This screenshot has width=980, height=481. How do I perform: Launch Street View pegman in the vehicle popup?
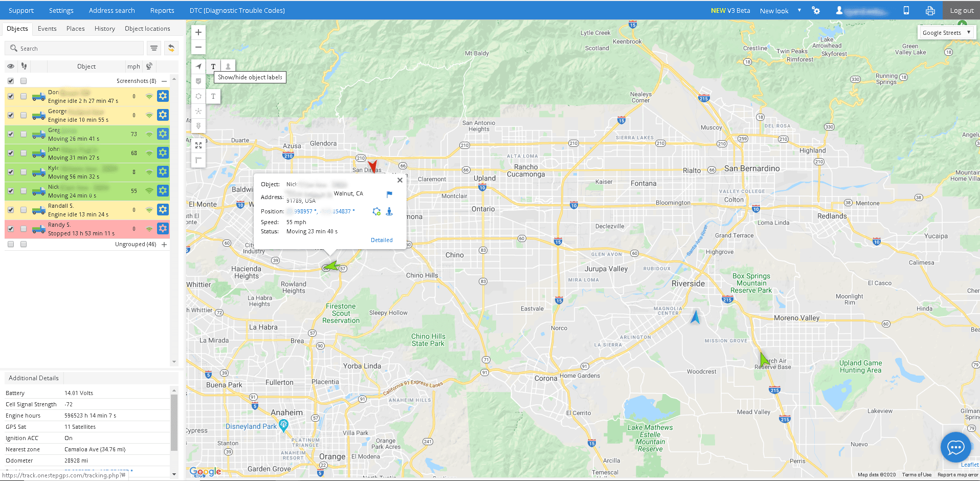pyautogui.click(x=389, y=211)
